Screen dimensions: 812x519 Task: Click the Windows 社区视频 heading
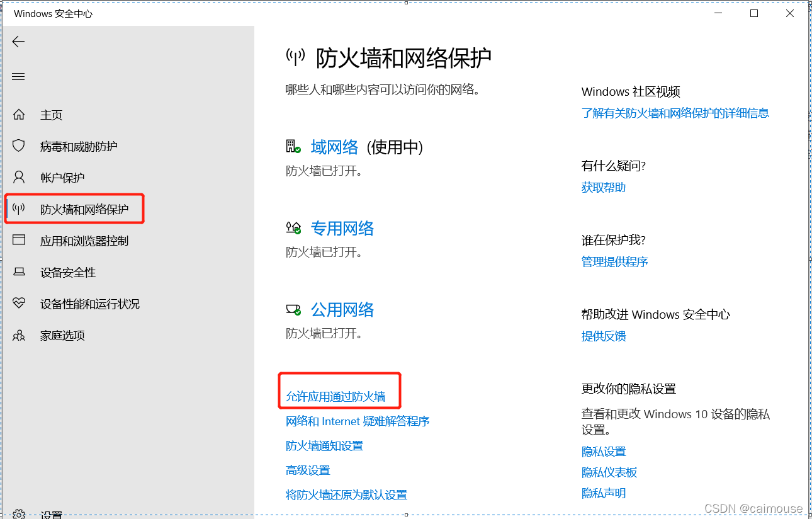631,91
